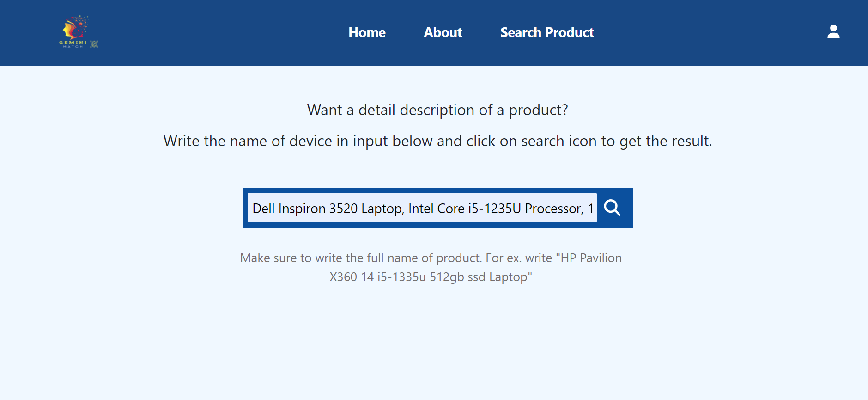Click the colorful head graphic in the logo
Screen dimensions: 868x400
76,27
